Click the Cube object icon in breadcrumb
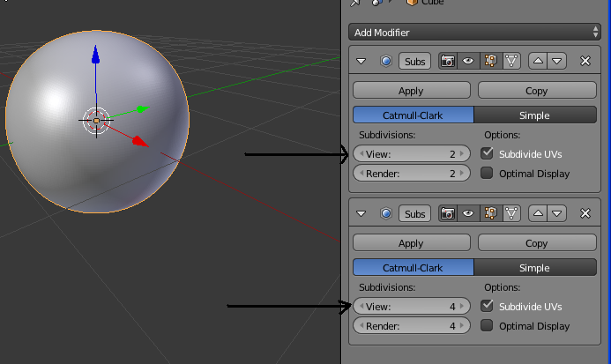The height and width of the screenshot is (364, 611). tap(412, 3)
